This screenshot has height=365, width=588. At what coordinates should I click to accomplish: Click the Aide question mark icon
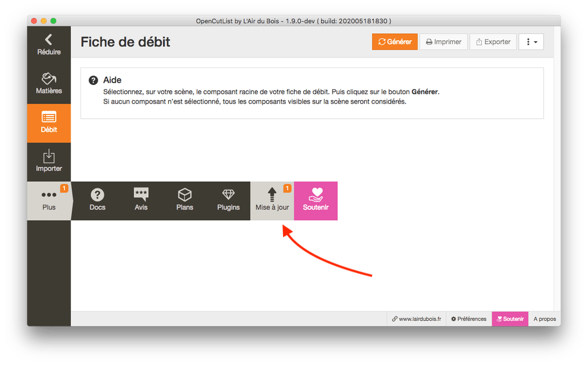point(93,80)
